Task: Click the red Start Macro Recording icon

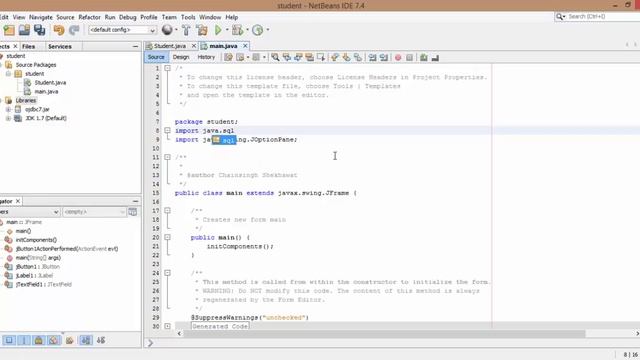Action: (x=398, y=58)
